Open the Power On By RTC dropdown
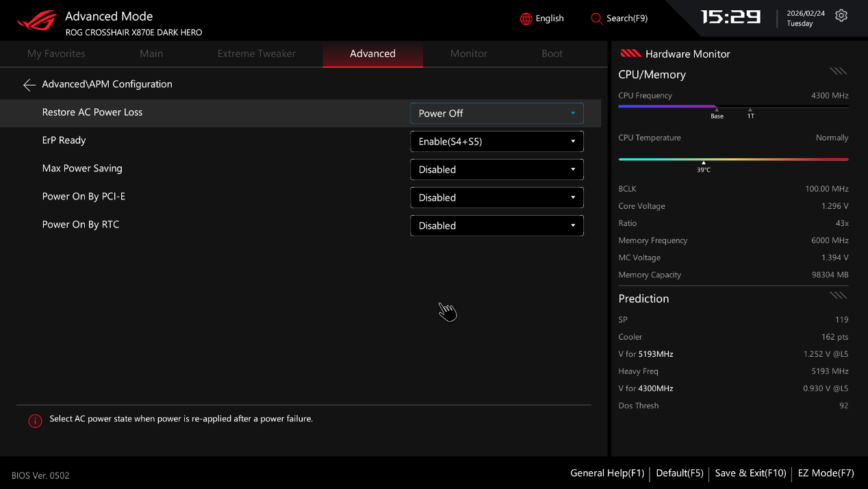The image size is (868, 489). point(496,226)
